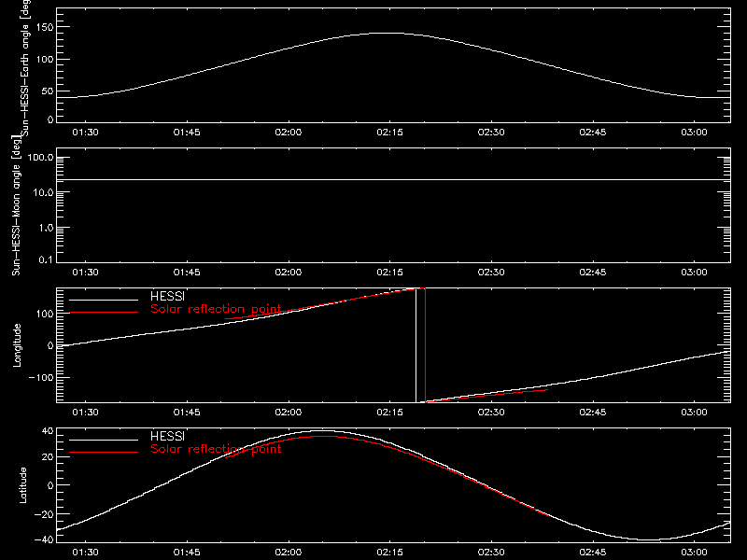
Task: Click the 100 tick on Earth angle axis
Action: click(x=44, y=60)
